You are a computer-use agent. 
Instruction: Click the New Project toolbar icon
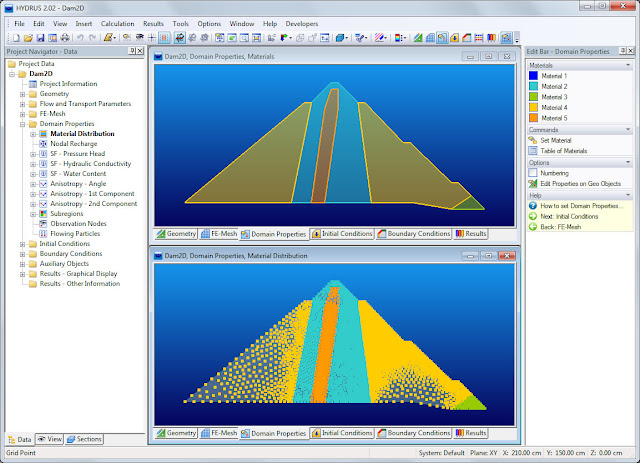[x=16, y=38]
